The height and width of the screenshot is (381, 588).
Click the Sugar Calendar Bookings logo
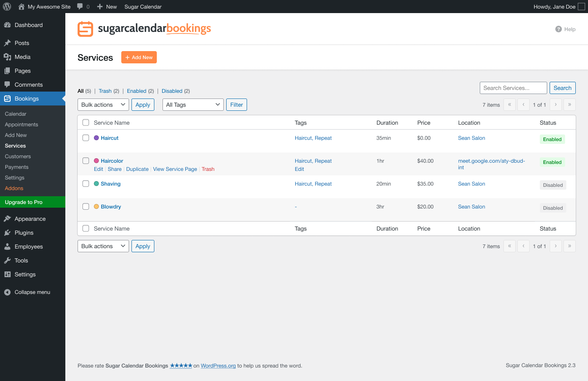[144, 29]
